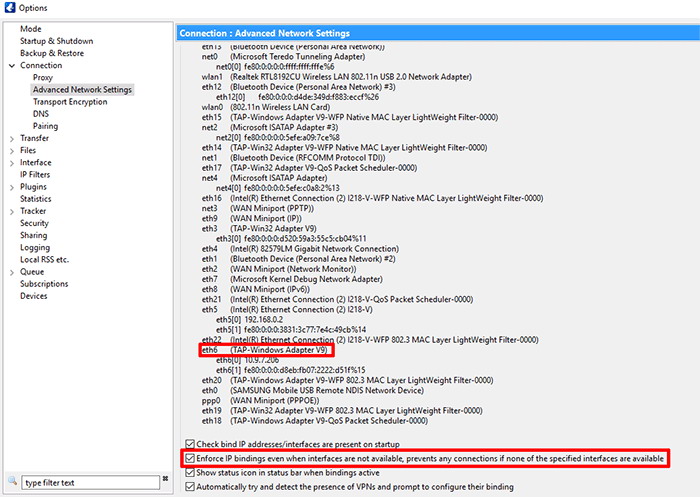The width and height of the screenshot is (700, 497).
Task: Click the Vuze Options window icon
Action: [9, 8]
